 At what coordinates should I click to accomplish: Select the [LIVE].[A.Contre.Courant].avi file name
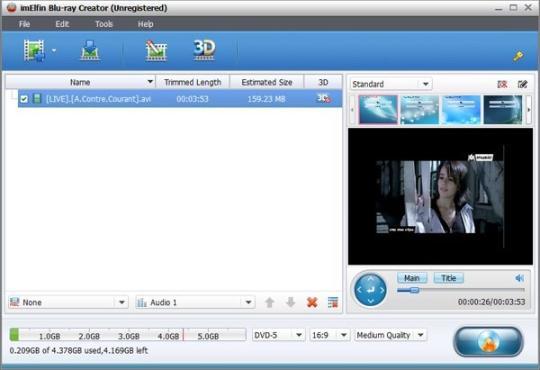pos(98,99)
